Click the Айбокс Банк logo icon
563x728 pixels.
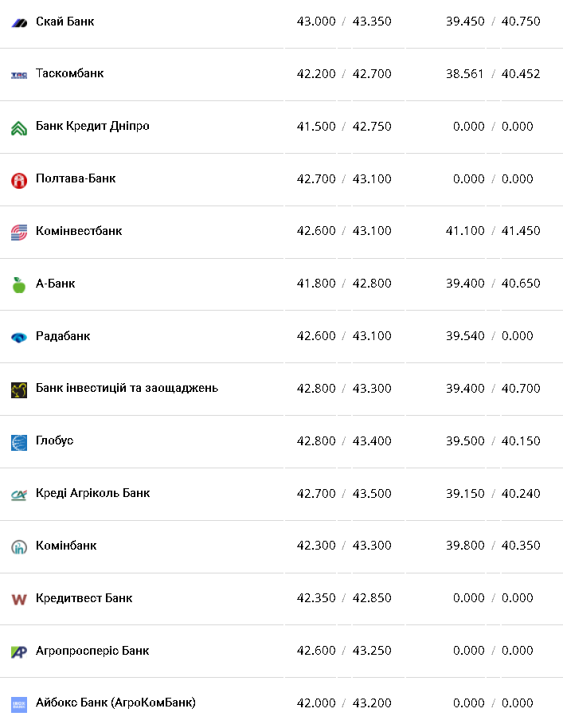point(19,704)
